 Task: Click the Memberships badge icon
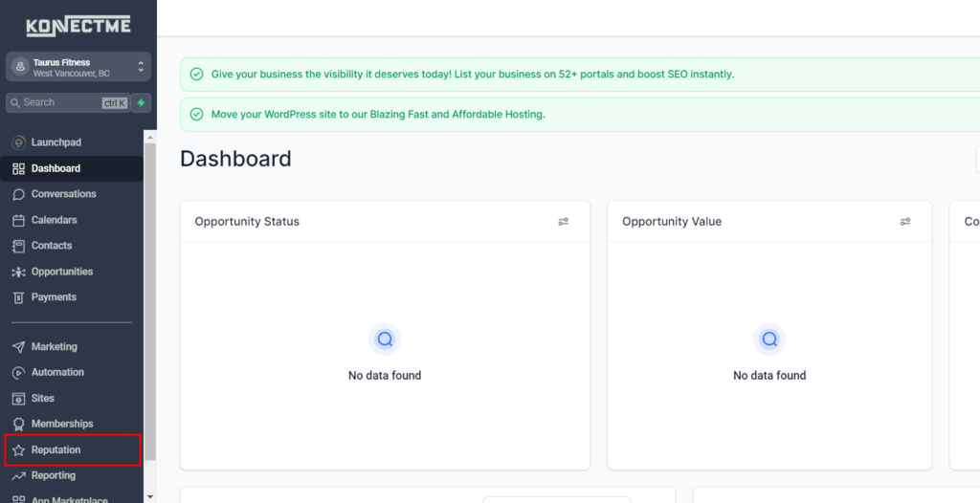click(x=18, y=425)
